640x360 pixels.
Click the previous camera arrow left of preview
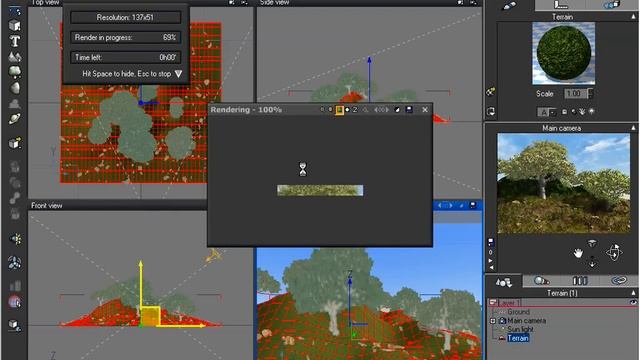tap(491, 268)
